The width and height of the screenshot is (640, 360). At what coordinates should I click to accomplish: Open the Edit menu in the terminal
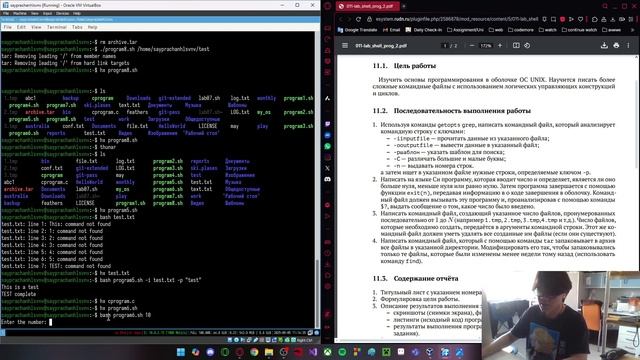[21, 27]
